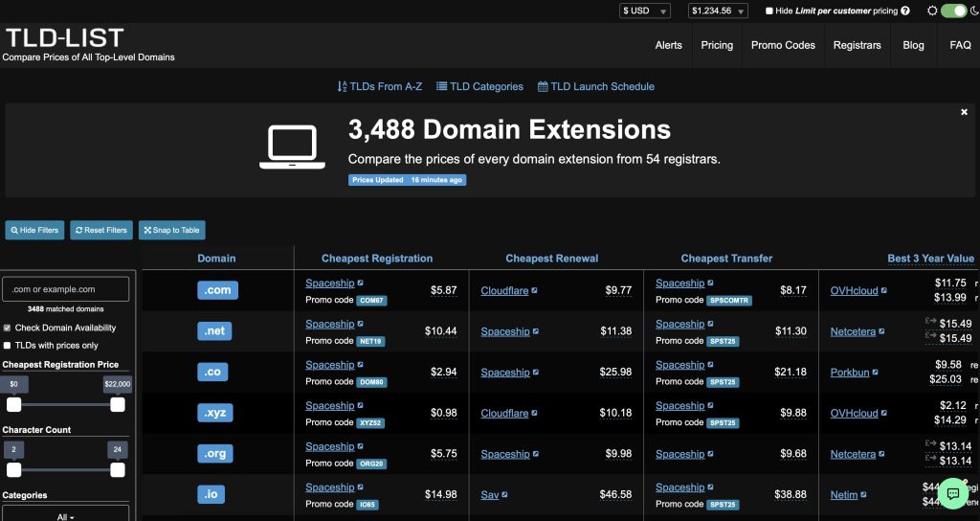Open the $1,234.56 number format dropdown
The image size is (980, 521).
pos(718,11)
